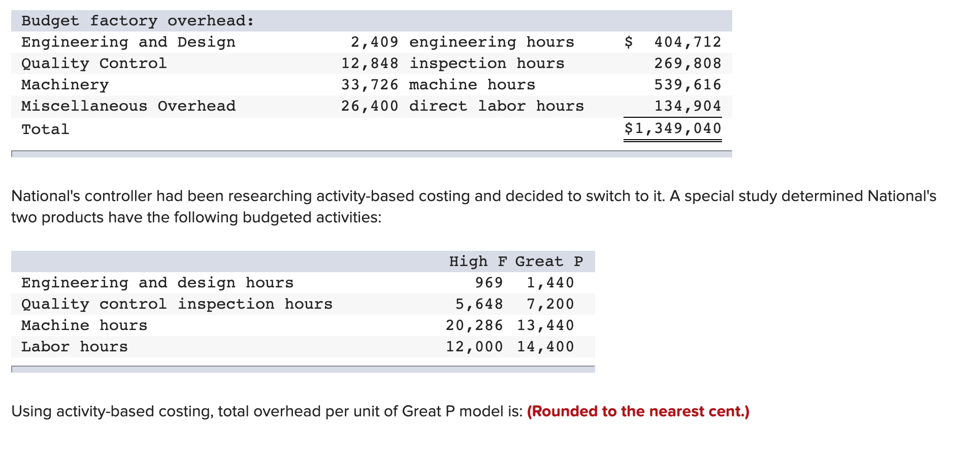Click the Labor hours row label
980x459 pixels.
pos(74,346)
